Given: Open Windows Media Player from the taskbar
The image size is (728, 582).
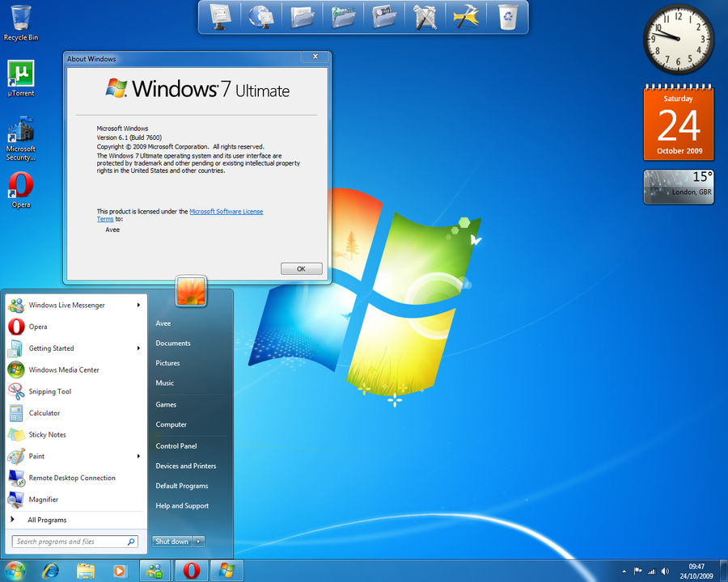Looking at the screenshot, I should 120,571.
